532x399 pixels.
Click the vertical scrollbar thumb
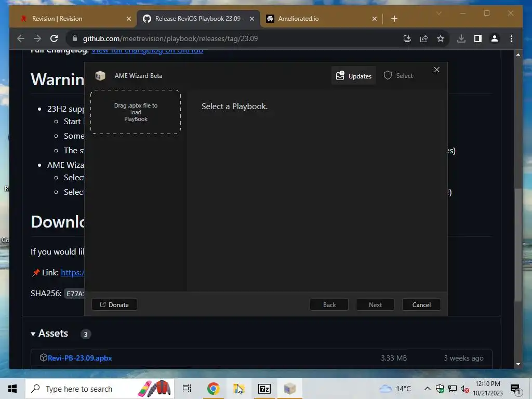(x=518, y=244)
